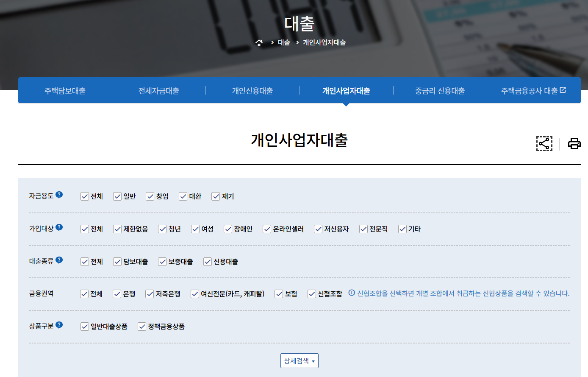
Task: Uncheck 정책금융상품 under 상품구분
Action: point(141,327)
